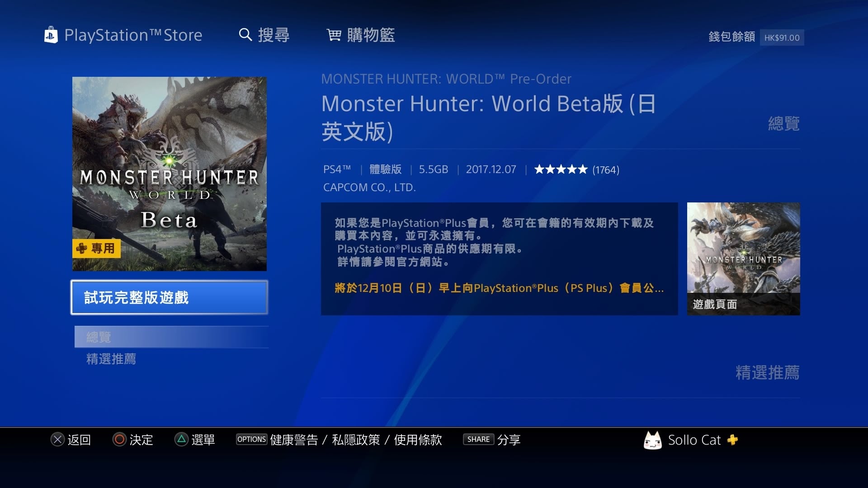Viewport: 868px width, 488px height.
Task: Click the Monster Hunter World Beta cover art
Action: pos(170,174)
